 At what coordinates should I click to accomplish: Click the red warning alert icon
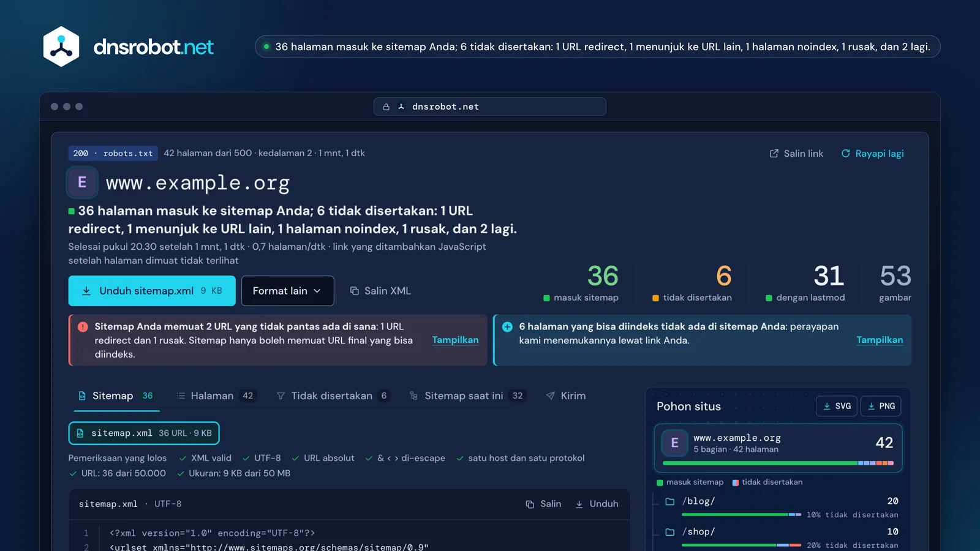pyautogui.click(x=83, y=327)
